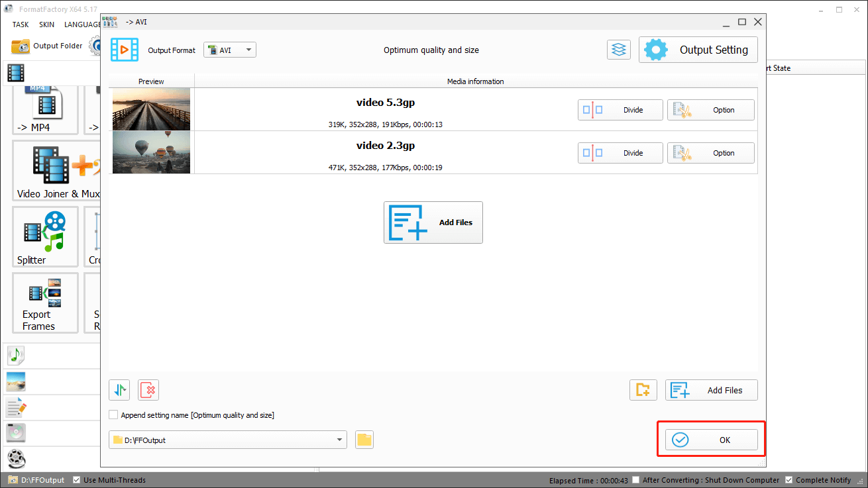Viewport: 868px width, 488px height.
Task: Expand the ROM device disc drive category
Action: [x=16, y=432]
